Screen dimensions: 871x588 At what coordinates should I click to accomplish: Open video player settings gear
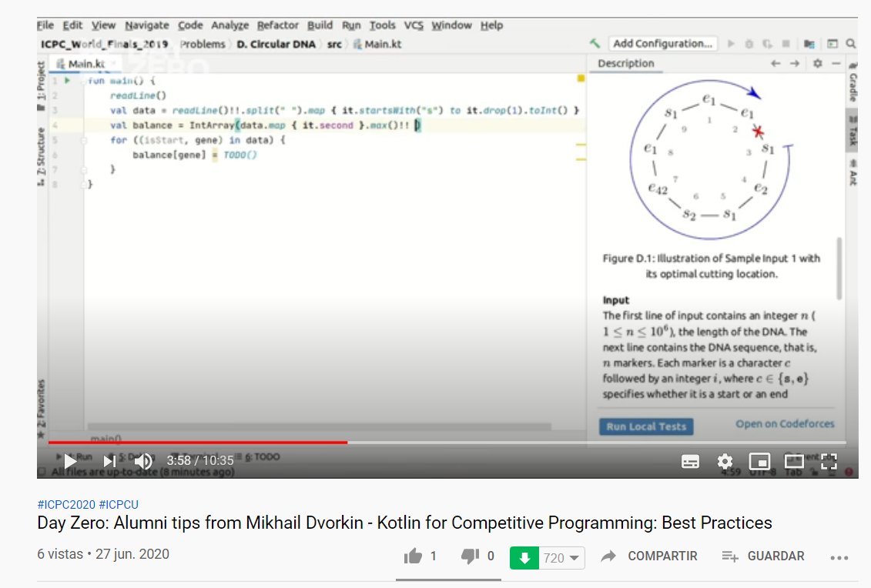click(725, 462)
